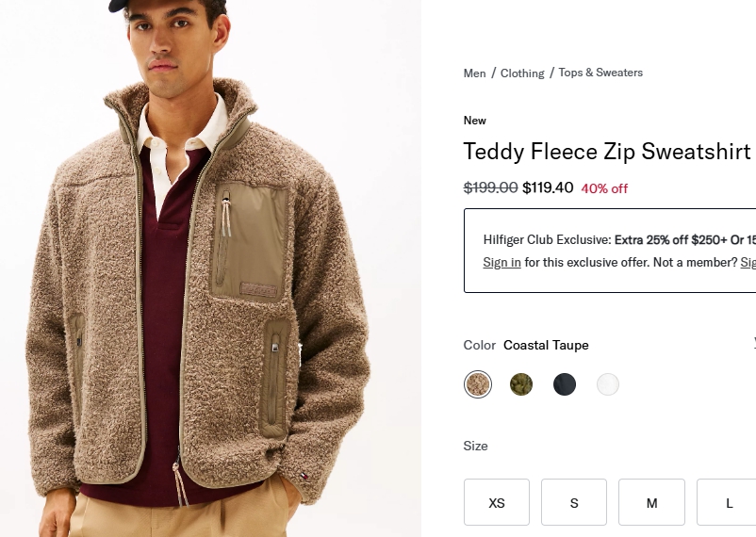Pick the dark navy color swatch
This screenshot has height=537, width=756.
(x=565, y=384)
